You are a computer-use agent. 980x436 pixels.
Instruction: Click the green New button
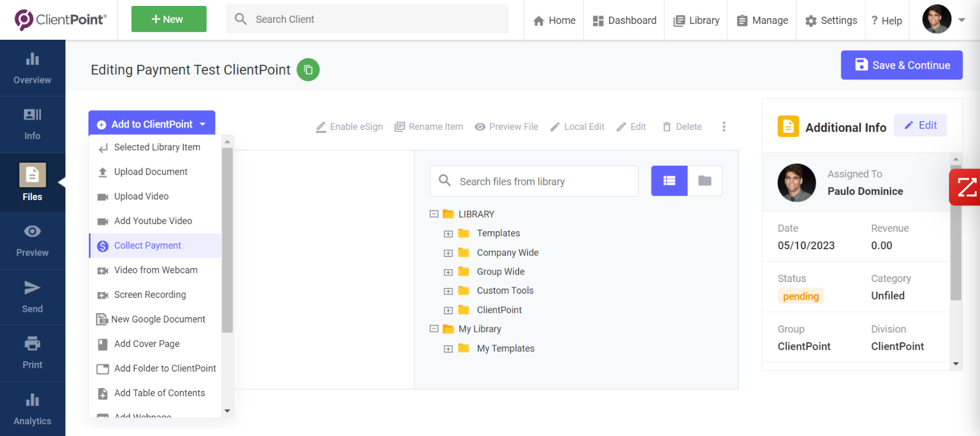[x=168, y=19]
